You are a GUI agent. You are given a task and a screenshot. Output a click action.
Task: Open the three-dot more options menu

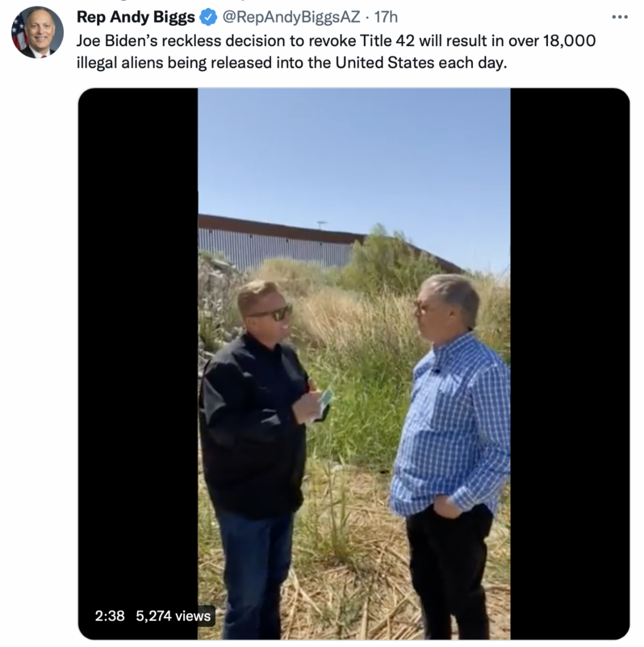[619, 17]
